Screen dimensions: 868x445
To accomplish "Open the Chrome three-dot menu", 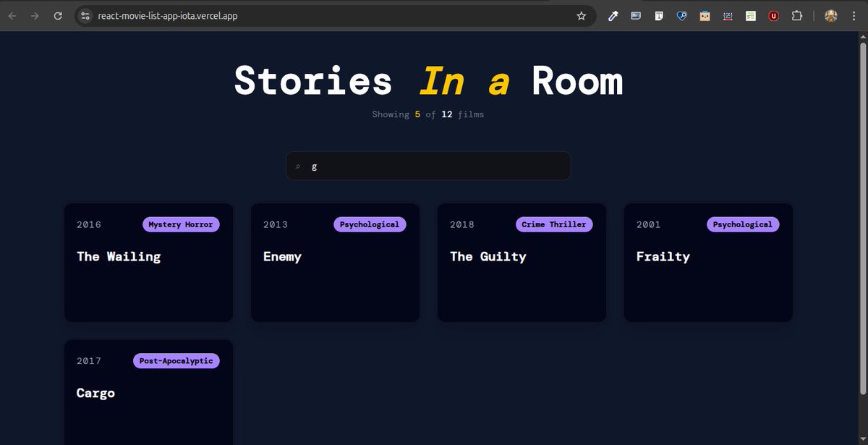I will coord(854,16).
